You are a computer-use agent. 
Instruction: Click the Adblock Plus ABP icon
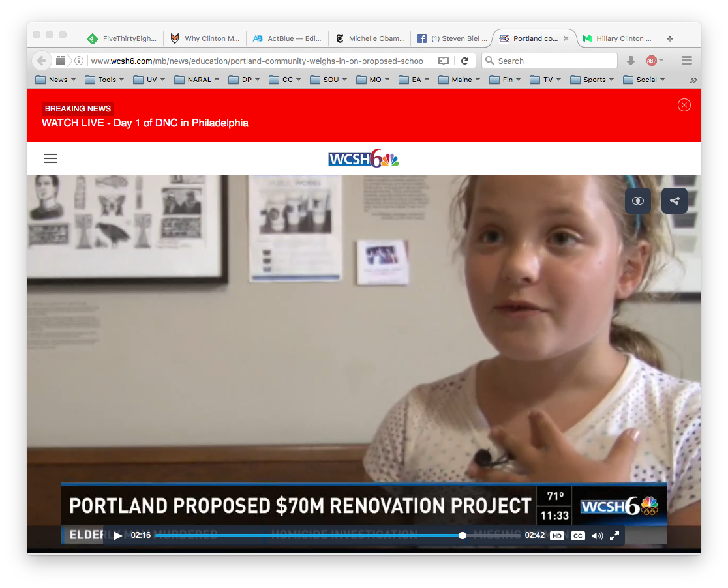coord(652,61)
